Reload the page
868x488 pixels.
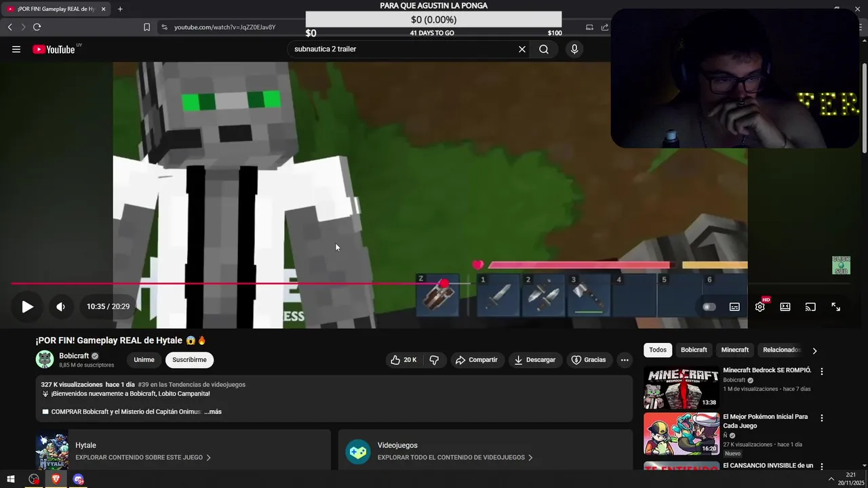point(37,27)
